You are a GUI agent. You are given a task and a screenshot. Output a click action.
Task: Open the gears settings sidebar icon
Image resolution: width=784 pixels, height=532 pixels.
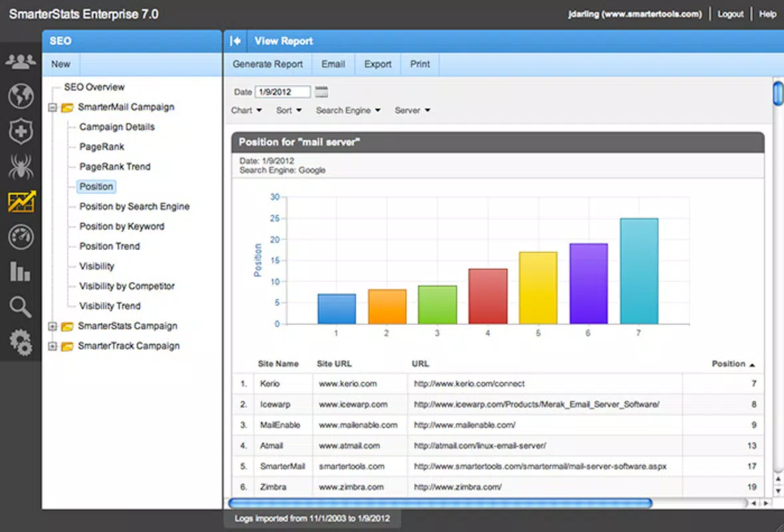click(21, 343)
